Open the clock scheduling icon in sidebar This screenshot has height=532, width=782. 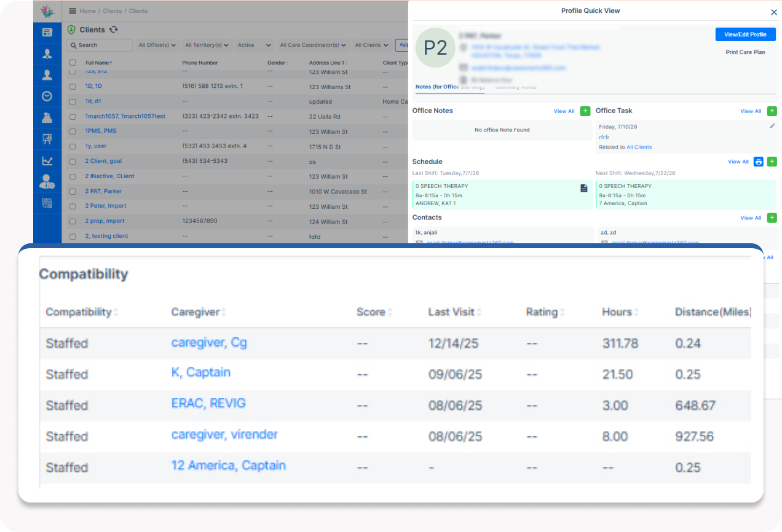(x=47, y=96)
